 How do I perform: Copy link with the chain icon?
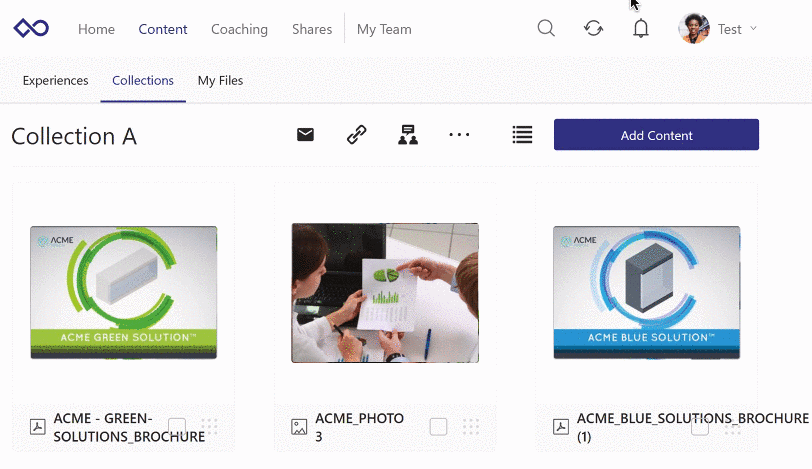pyautogui.click(x=356, y=135)
